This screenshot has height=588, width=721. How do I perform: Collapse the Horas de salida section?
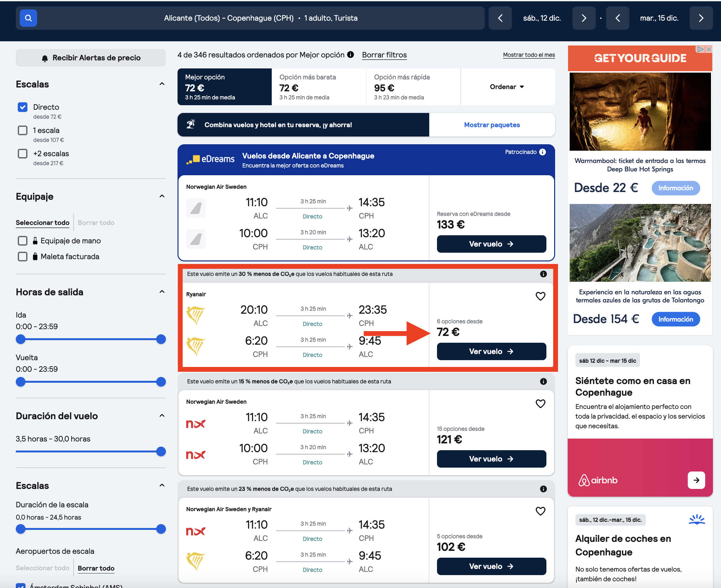tap(162, 292)
